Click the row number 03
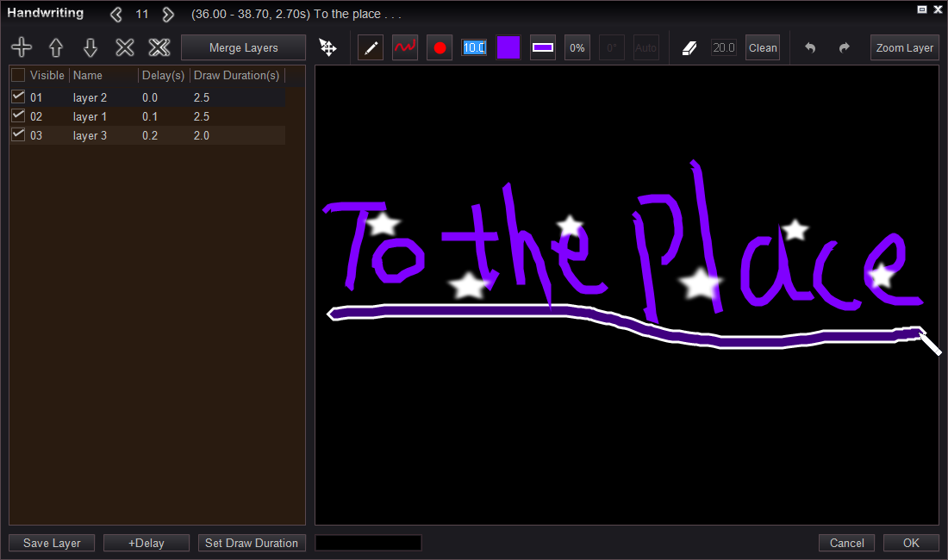948x560 pixels. point(36,135)
